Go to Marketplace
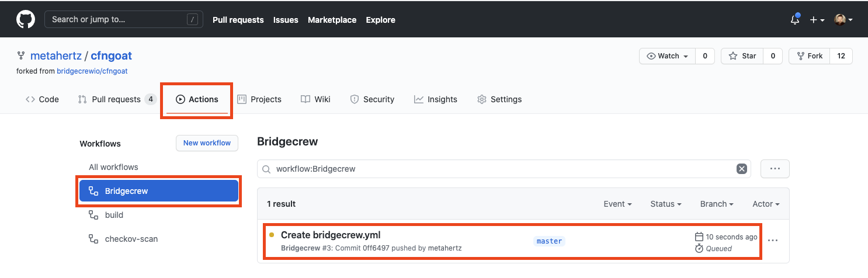This screenshot has height=278, width=868. pos(332,20)
